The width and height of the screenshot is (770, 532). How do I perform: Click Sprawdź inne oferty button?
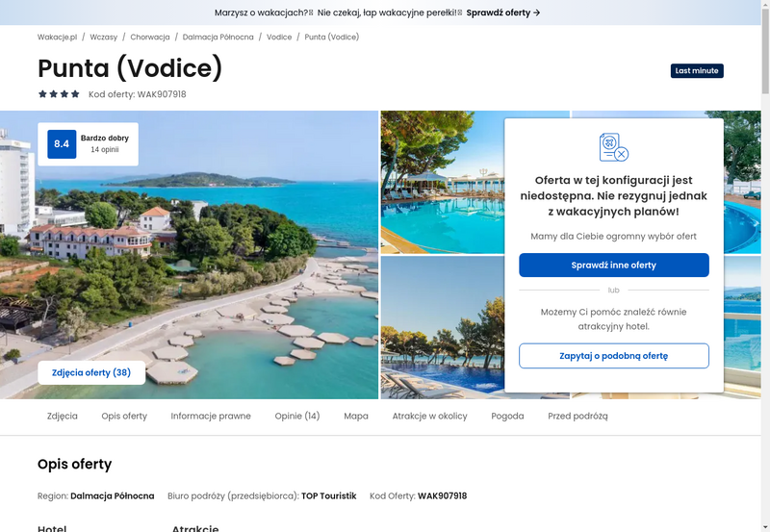tap(614, 265)
